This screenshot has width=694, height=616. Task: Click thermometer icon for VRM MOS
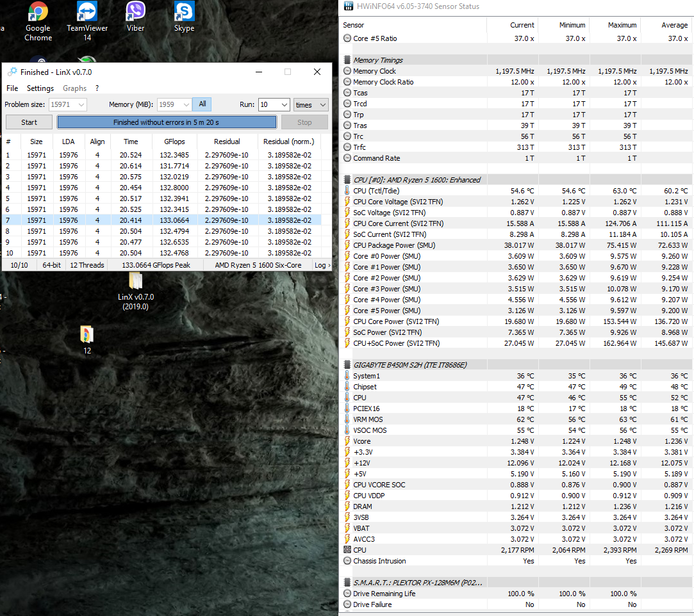tap(347, 419)
